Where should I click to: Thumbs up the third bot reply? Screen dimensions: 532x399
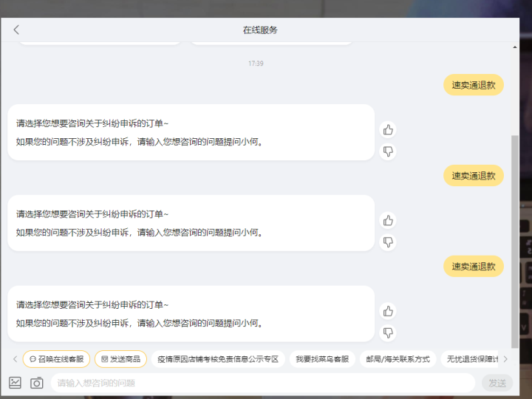click(x=388, y=311)
